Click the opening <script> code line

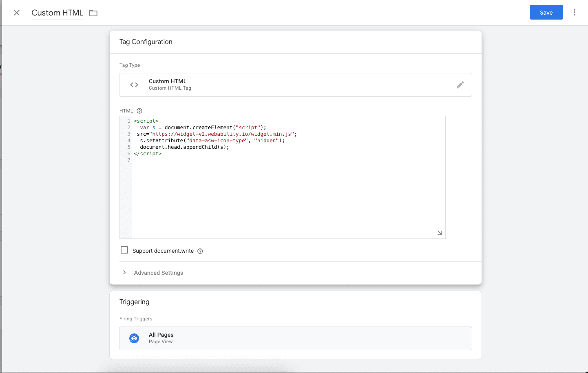click(x=146, y=121)
